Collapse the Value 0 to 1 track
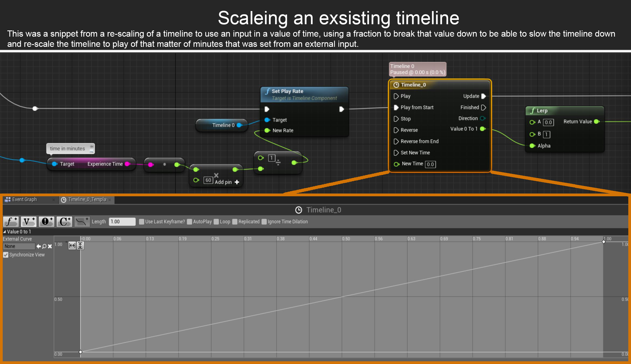 pos(4,232)
